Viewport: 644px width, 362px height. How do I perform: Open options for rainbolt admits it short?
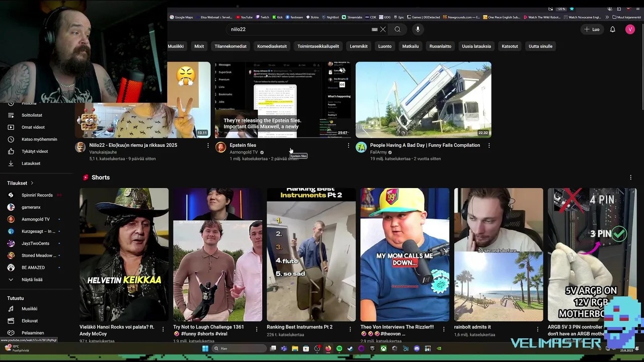click(x=537, y=329)
